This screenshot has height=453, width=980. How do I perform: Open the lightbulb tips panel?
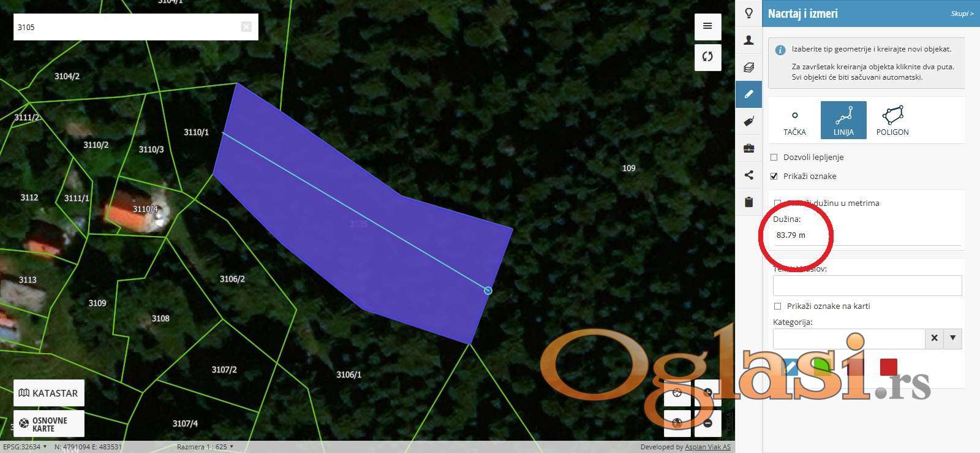tap(748, 13)
